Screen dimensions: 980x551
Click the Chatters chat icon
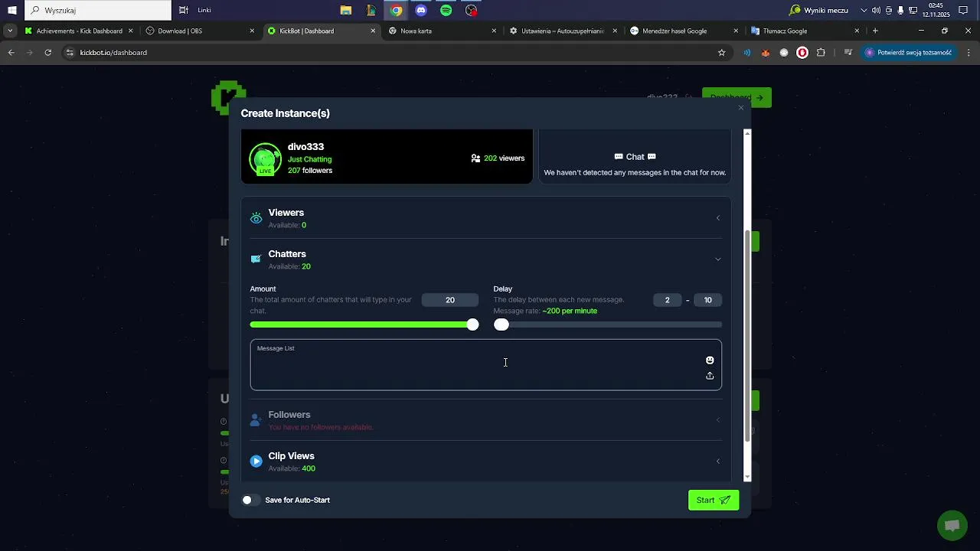(256, 259)
